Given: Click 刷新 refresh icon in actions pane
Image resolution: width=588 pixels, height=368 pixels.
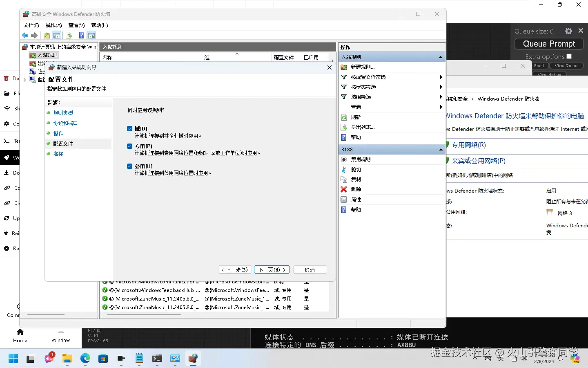Looking at the screenshot, I should (x=344, y=117).
